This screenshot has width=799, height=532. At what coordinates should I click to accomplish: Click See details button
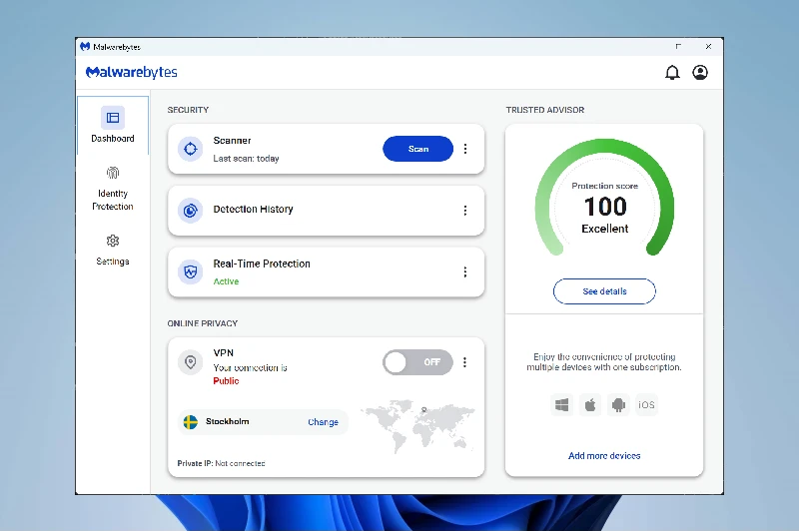604,291
